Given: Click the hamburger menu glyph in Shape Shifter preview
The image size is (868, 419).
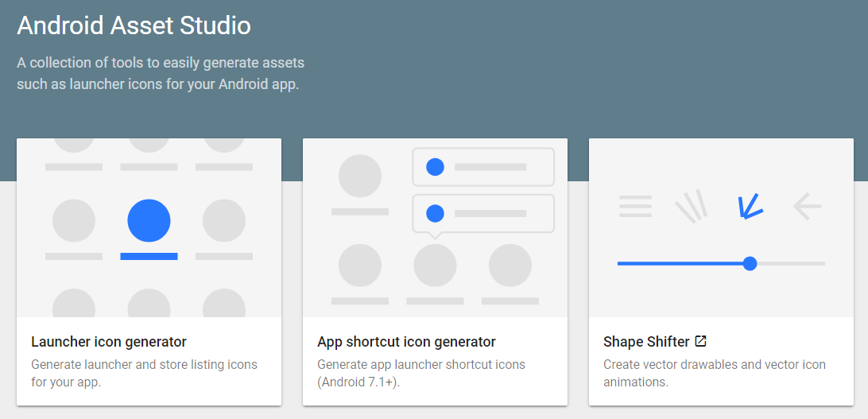Looking at the screenshot, I should coord(636,207).
